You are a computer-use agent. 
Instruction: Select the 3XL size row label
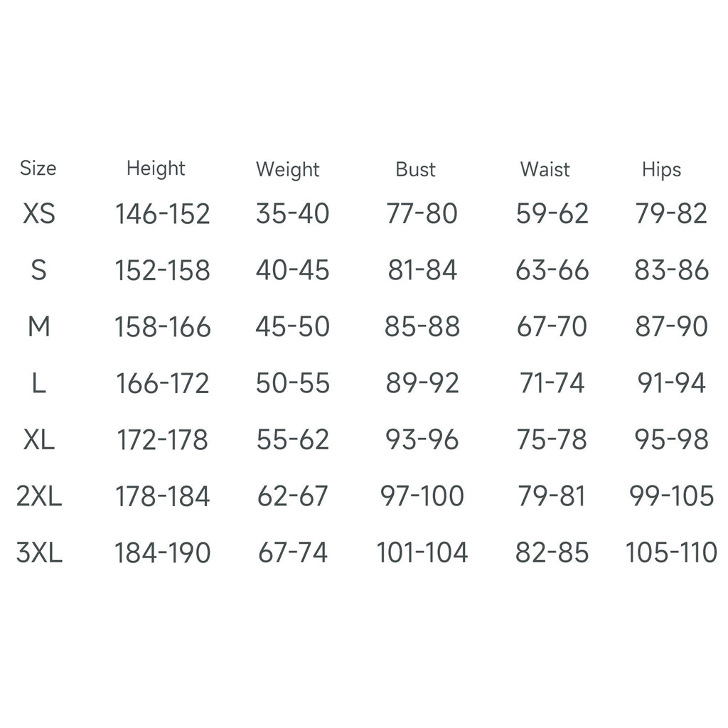39,552
